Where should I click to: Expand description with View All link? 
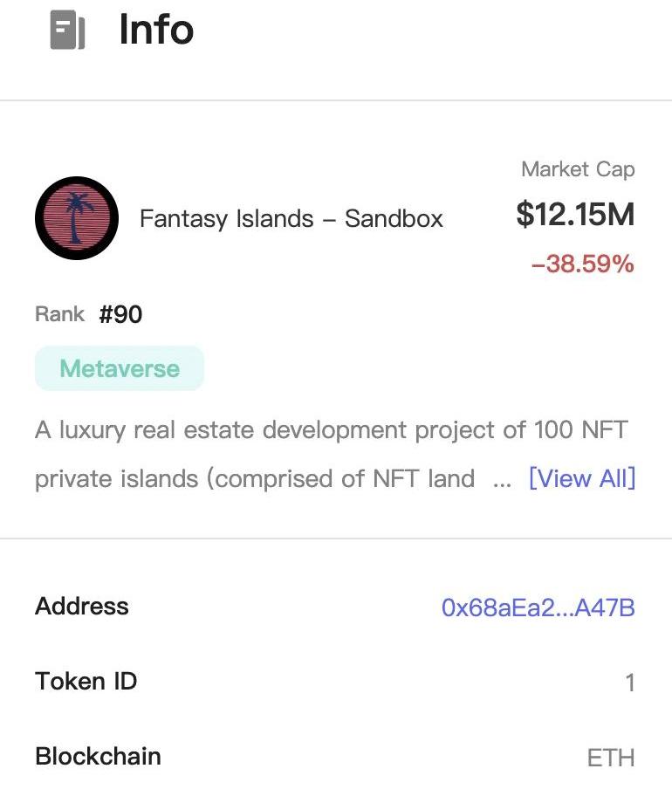click(581, 478)
